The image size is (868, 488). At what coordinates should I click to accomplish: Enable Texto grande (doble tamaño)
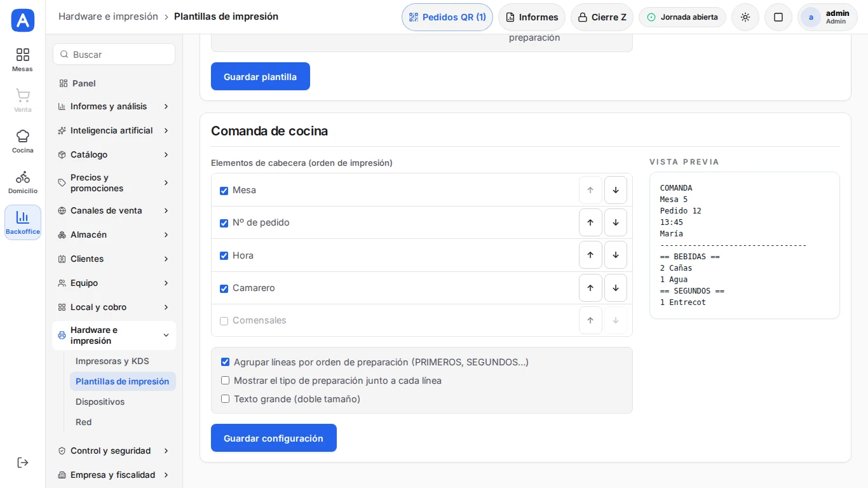tap(225, 399)
